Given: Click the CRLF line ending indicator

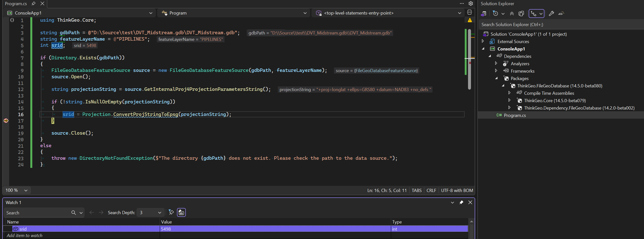Looking at the screenshot, I should click(431, 190).
